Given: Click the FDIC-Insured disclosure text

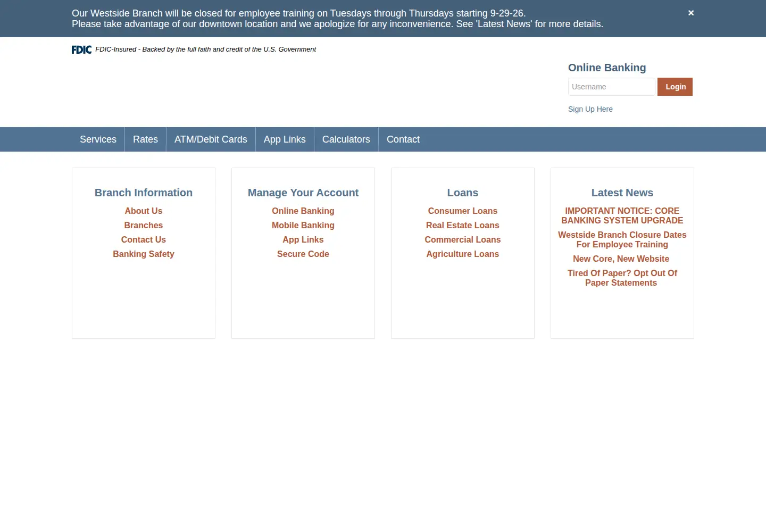Looking at the screenshot, I should point(205,49).
